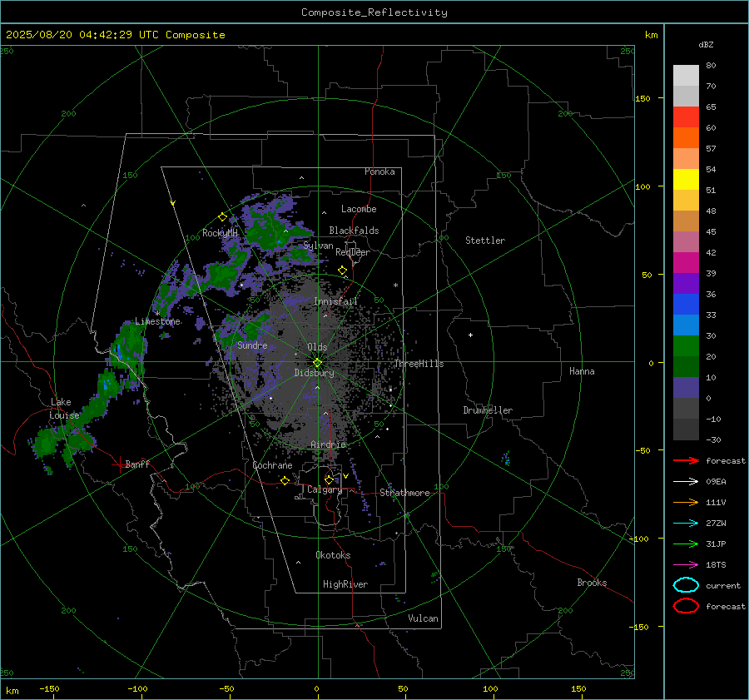Pick the light gray 80 dBZ swatch

tap(686, 75)
